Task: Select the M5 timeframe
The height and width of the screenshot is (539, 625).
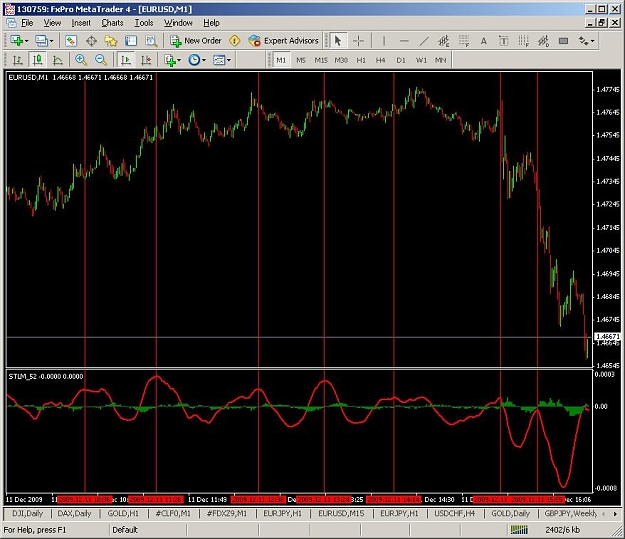Action: point(301,60)
